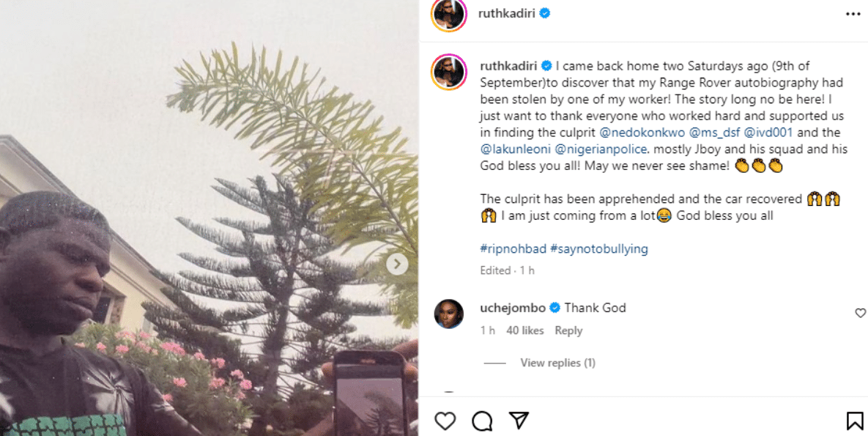View the 40 likes on the comment
This screenshot has height=436, width=868.
pyautogui.click(x=525, y=330)
